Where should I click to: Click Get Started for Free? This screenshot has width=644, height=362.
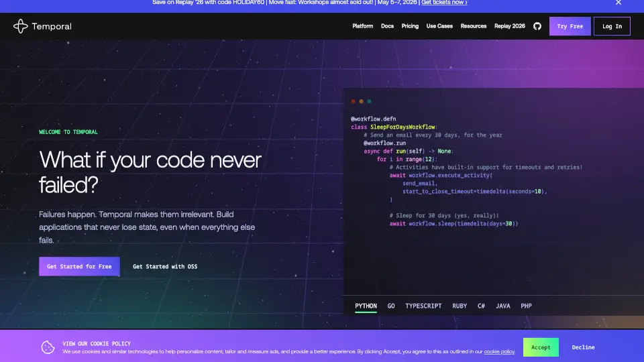click(x=79, y=266)
